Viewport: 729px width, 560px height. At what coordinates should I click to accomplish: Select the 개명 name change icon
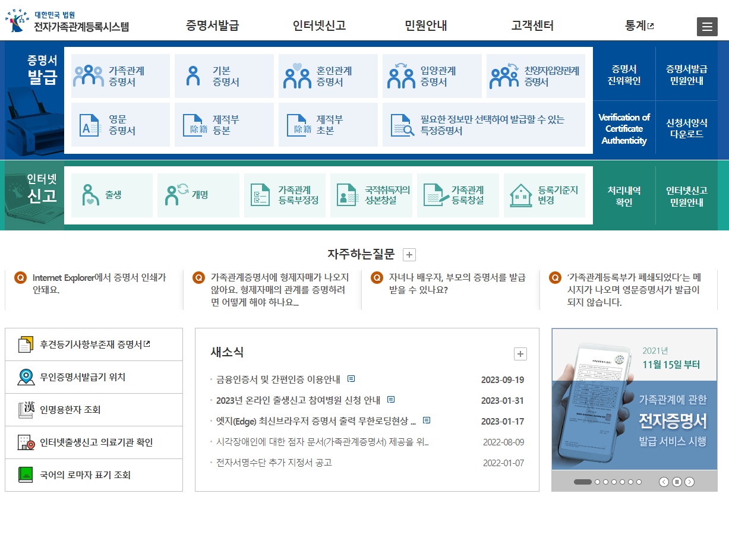pyautogui.click(x=176, y=195)
